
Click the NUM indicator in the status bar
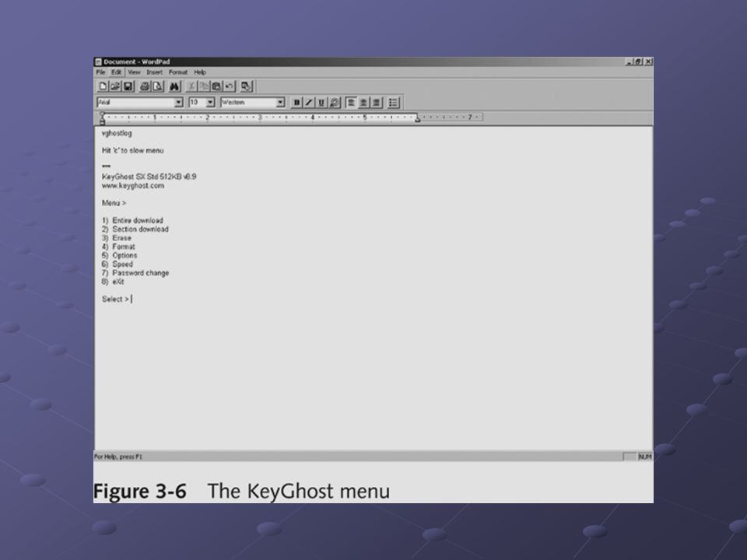(644, 457)
